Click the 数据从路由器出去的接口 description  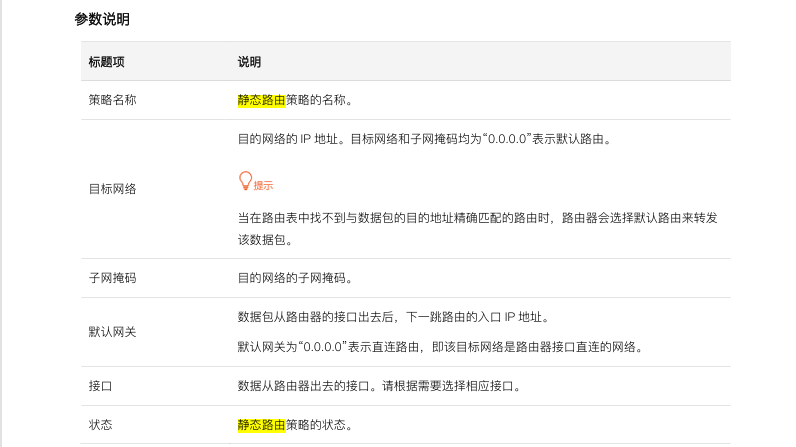tap(378, 385)
